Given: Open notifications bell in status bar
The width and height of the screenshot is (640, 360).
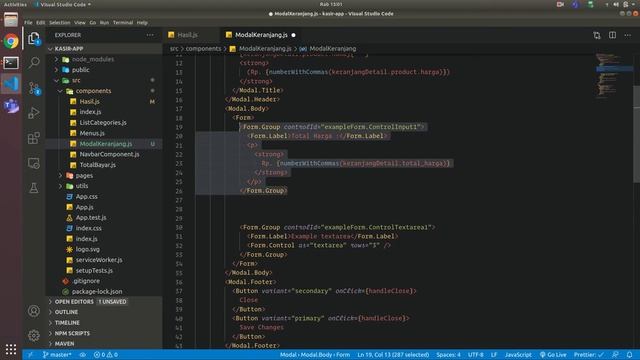Looking at the screenshot, I should click(629, 355).
